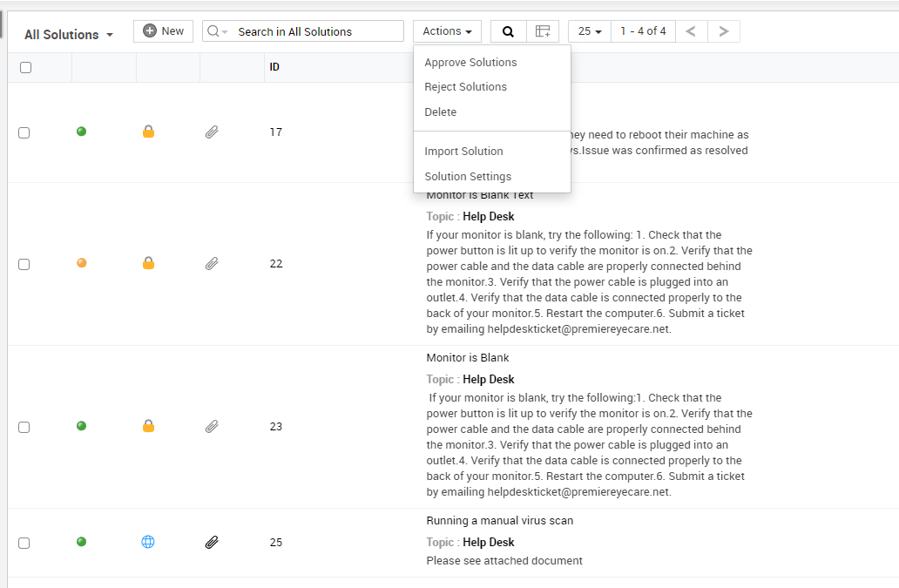This screenshot has width=899, height=588.
Task: Click the orange status dot of solution 22
Action: tap(81, 262)
